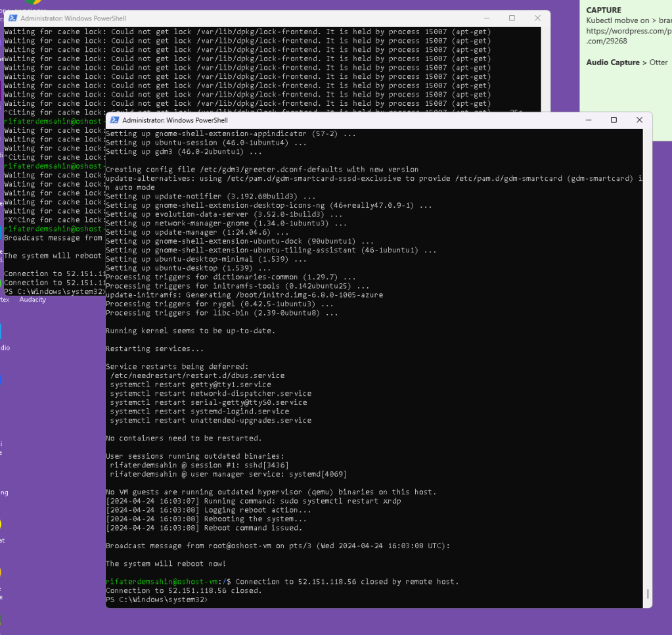Open the Audacity desktop shortcut label
The height and width of the screenshot is (635, 672).
coord(33,300)
